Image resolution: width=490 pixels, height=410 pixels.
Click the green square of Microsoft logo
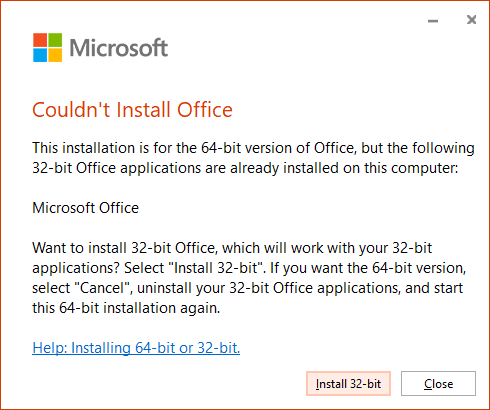coord(55,40)
